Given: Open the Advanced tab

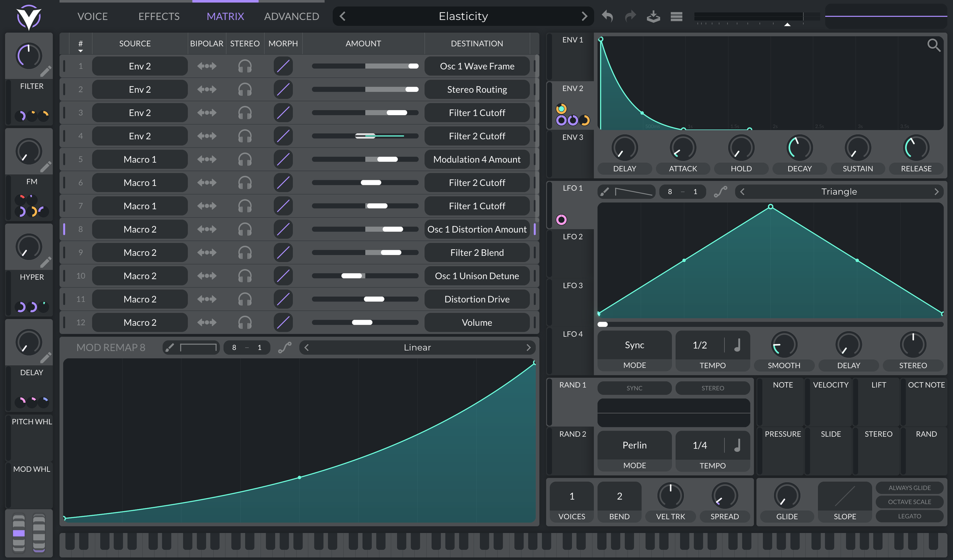Looking at the screenshot, I should [291, 16].
